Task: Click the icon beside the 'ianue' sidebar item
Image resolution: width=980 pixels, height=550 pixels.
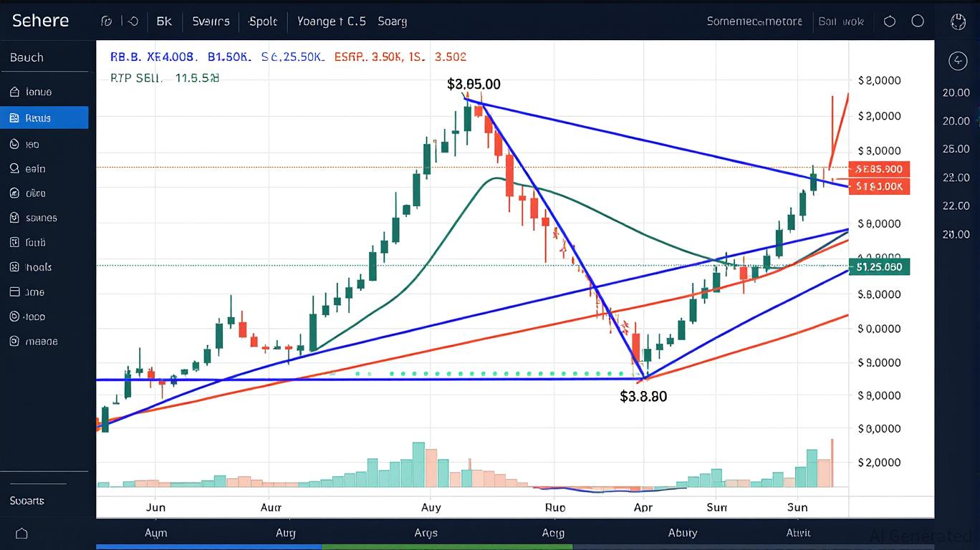Action: [x=14, y=92]
